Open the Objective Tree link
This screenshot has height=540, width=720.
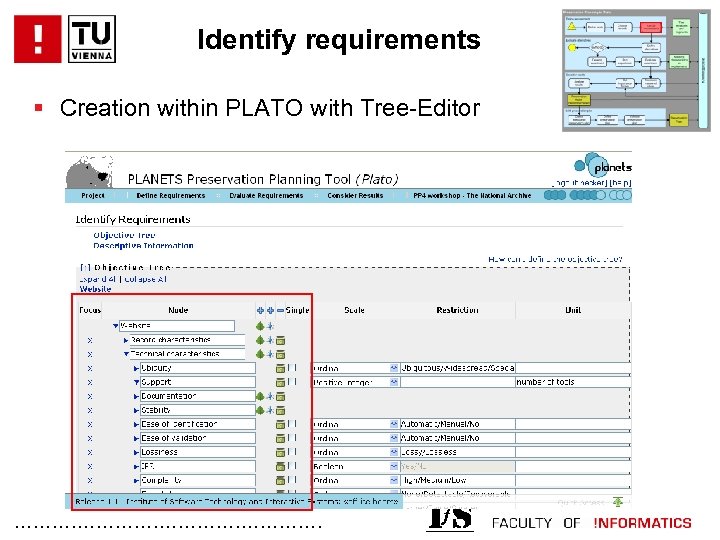(x=124, y=235)
